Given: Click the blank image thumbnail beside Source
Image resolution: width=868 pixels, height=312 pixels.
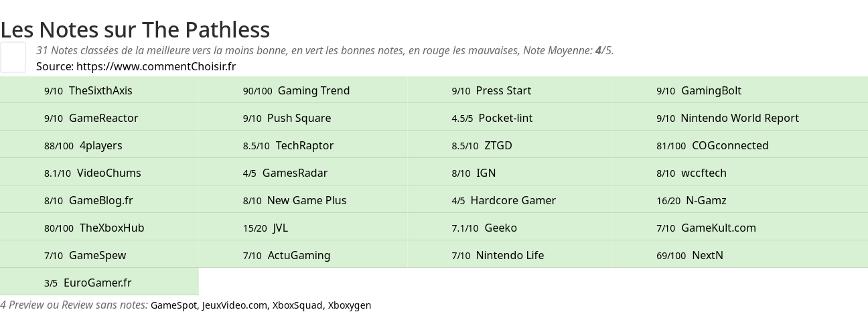Looking at the screenshot, I should 13,57.
